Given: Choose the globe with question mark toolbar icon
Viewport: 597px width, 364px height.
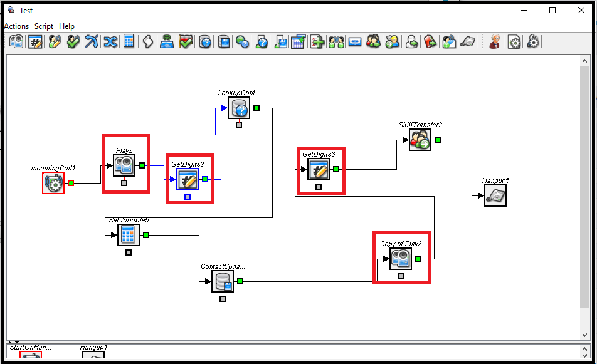Looking at the screenshot, I should [242, 41].
